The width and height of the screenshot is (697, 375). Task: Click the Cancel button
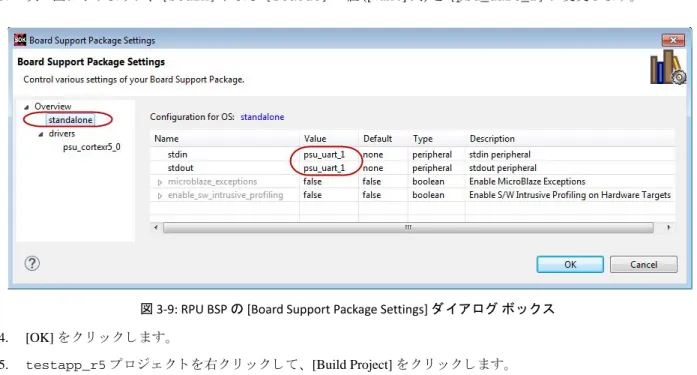(644, 264)
